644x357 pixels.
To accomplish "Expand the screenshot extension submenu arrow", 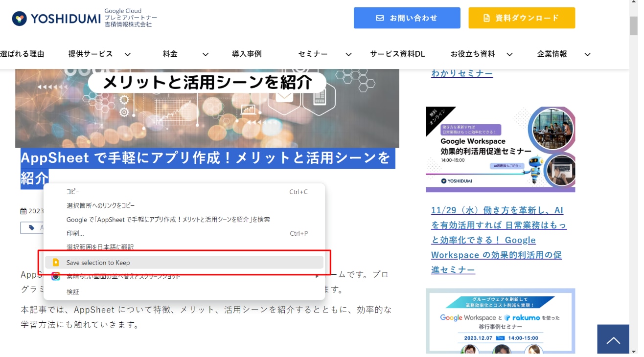I will point(317,276).
